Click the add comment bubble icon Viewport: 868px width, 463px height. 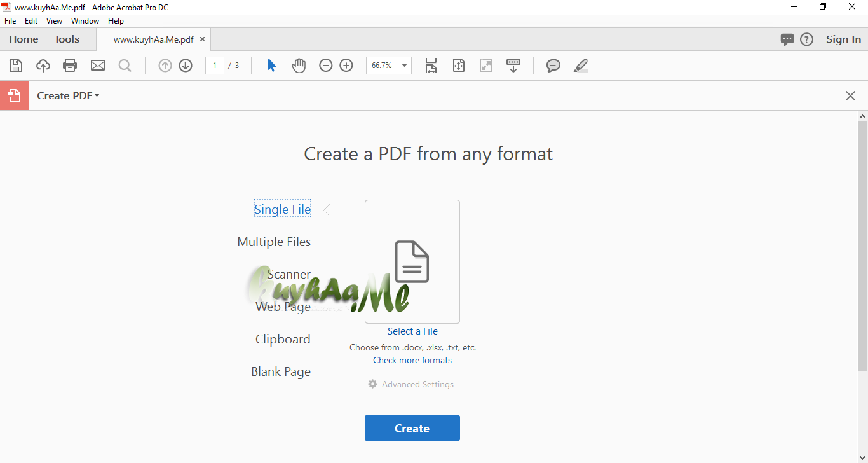(x=553, y=66)
